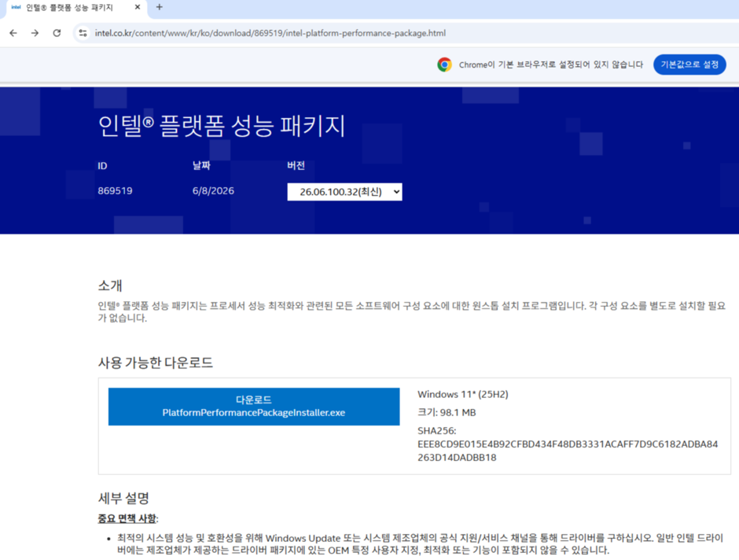Viewport: 739px width, 560px height.
Task: Click the 날짜 label
Action: tap(201, 165)
